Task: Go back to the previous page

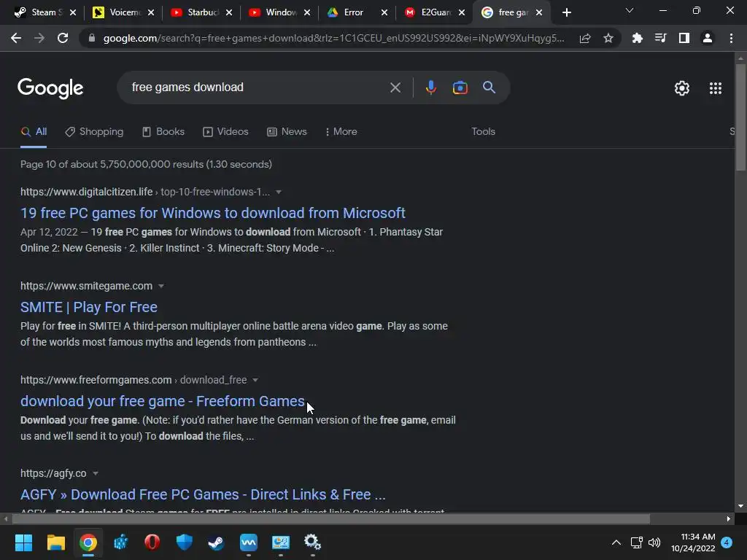Action: pos(16,38)
